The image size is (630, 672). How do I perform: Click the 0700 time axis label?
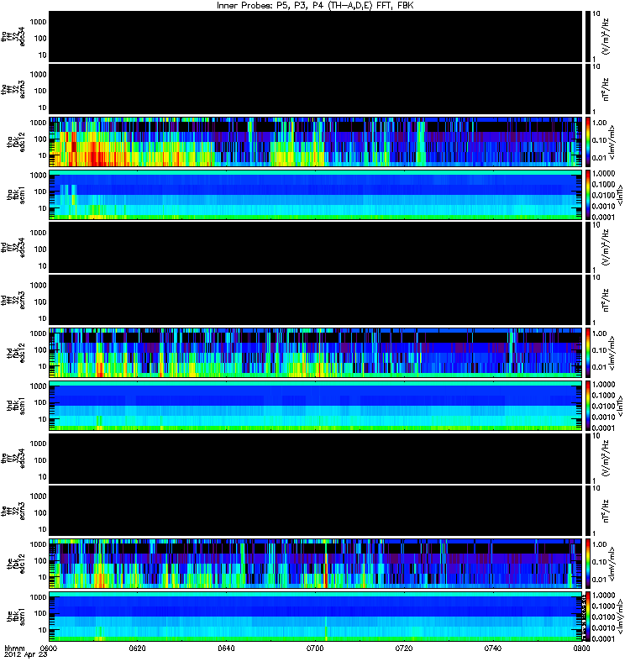pos(315,648)
